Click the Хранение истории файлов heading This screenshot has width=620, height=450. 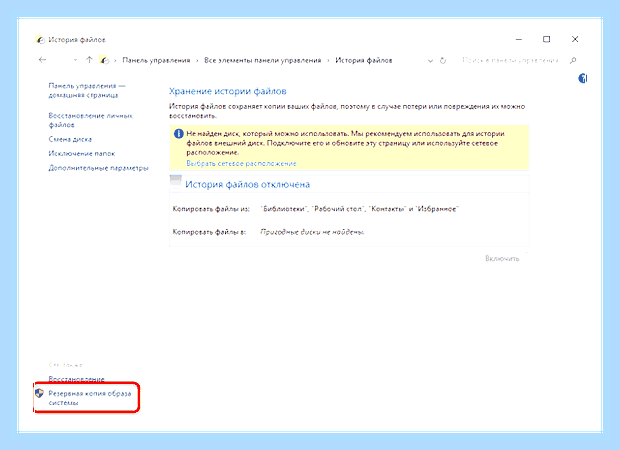coord(228,91)
